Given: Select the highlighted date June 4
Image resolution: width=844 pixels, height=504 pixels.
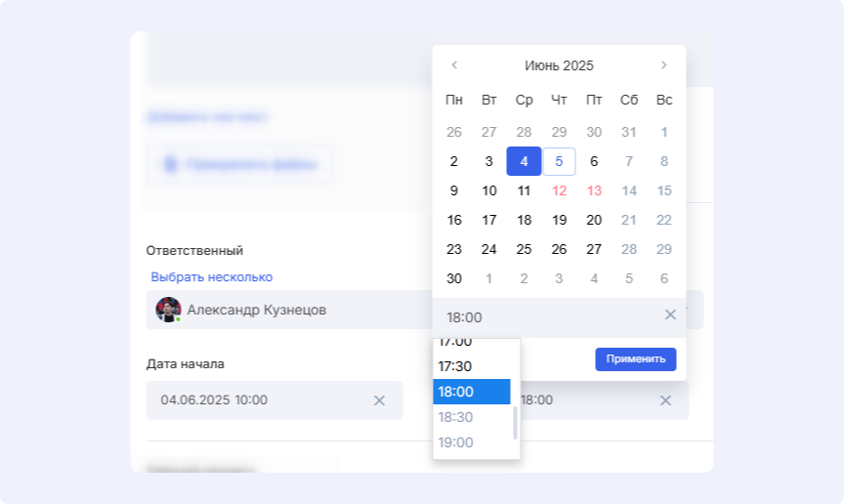Looking at the screenshot, I should pyautogui.click(x=524, y=162).
